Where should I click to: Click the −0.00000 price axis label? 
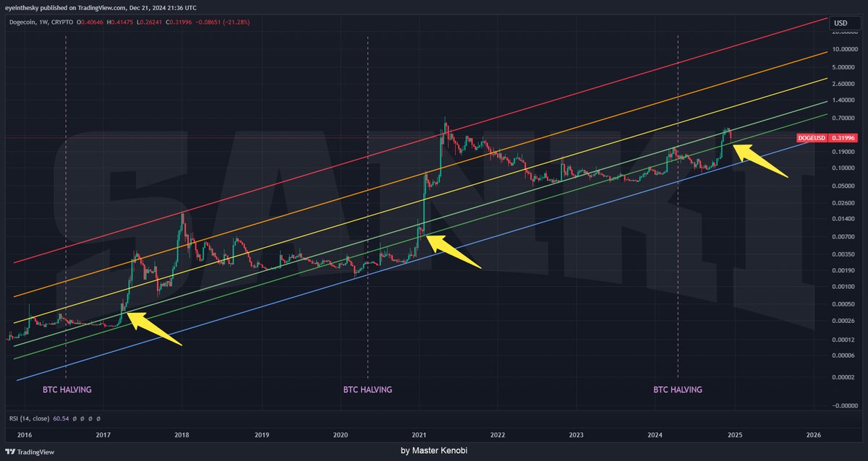[x=844, y=406]
